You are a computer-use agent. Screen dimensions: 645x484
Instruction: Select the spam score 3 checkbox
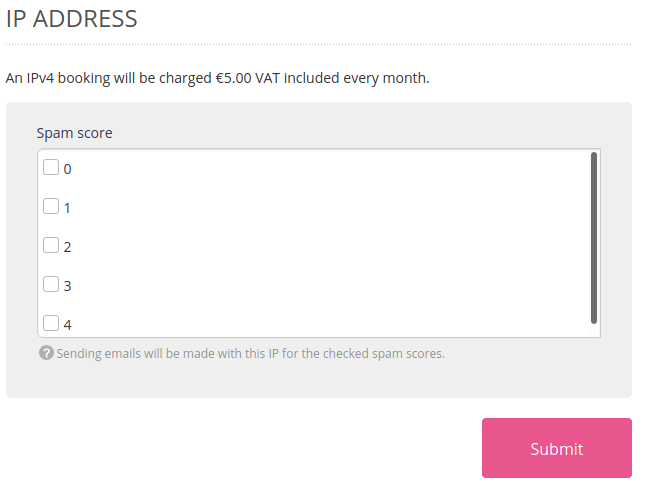coord(51,284)
